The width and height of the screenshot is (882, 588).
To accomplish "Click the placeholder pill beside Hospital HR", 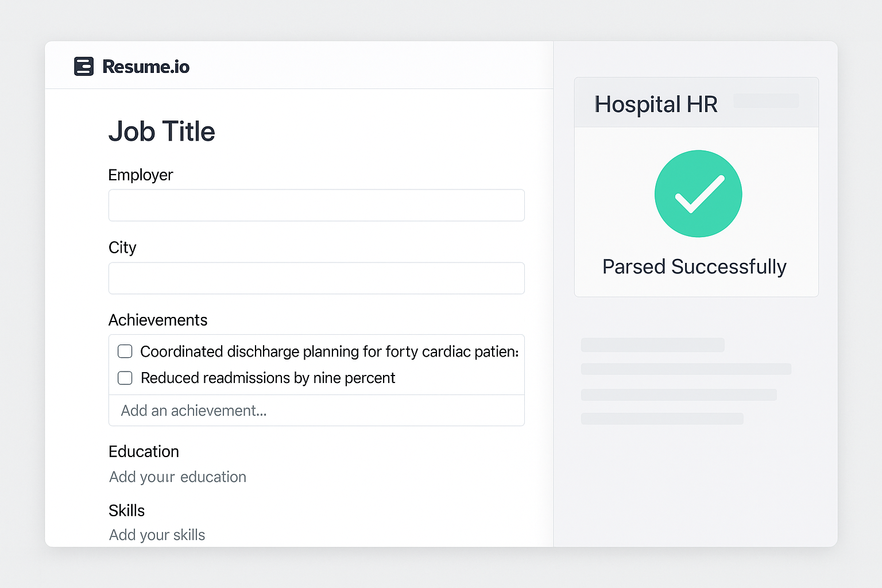I will tap(766, 101).
